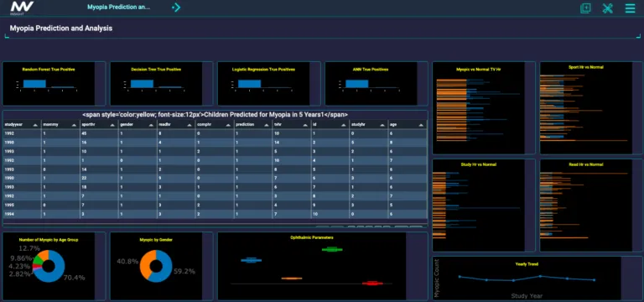
Task: Click the NV Insight logo
Action: pyautogui.click(x=22, y=8)
